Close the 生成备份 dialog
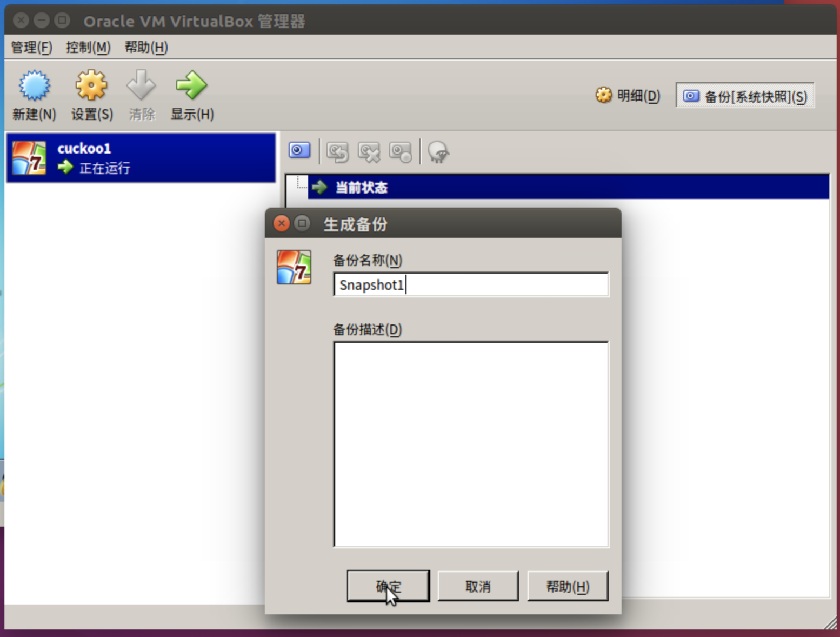The width and height of the screenshot is (840, 637). point(281,223)
